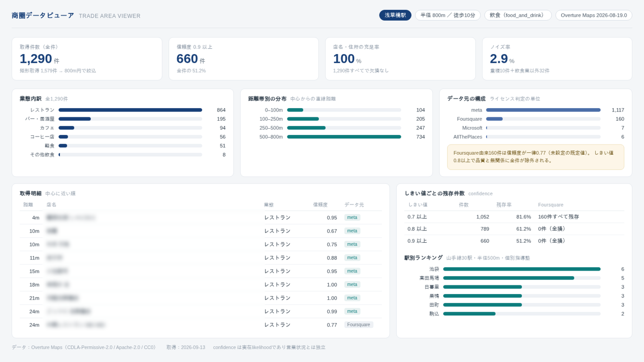Click the 商圏データビューア title

[43, 15]
